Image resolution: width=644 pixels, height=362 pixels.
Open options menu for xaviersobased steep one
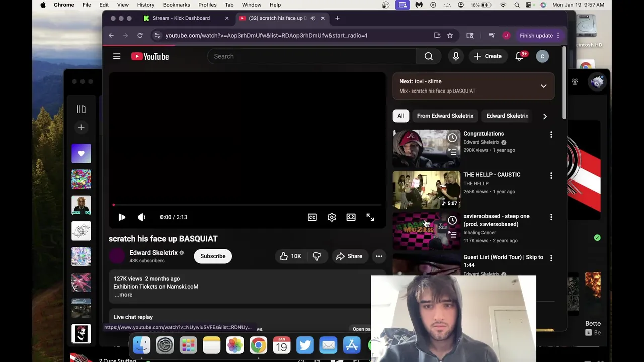551,217
